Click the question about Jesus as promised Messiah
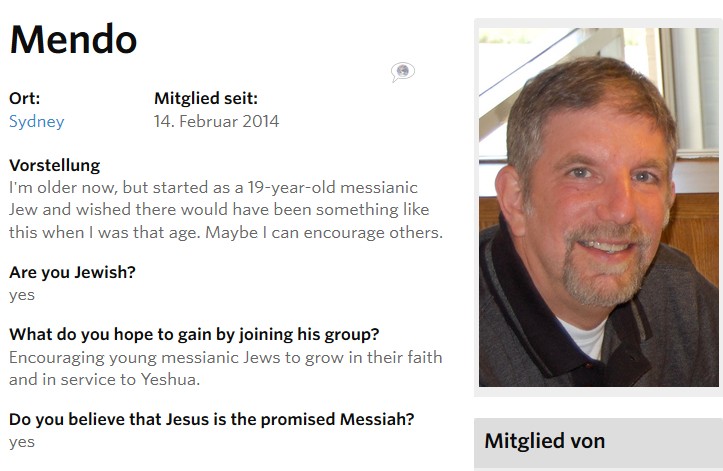 pos(212,419)
